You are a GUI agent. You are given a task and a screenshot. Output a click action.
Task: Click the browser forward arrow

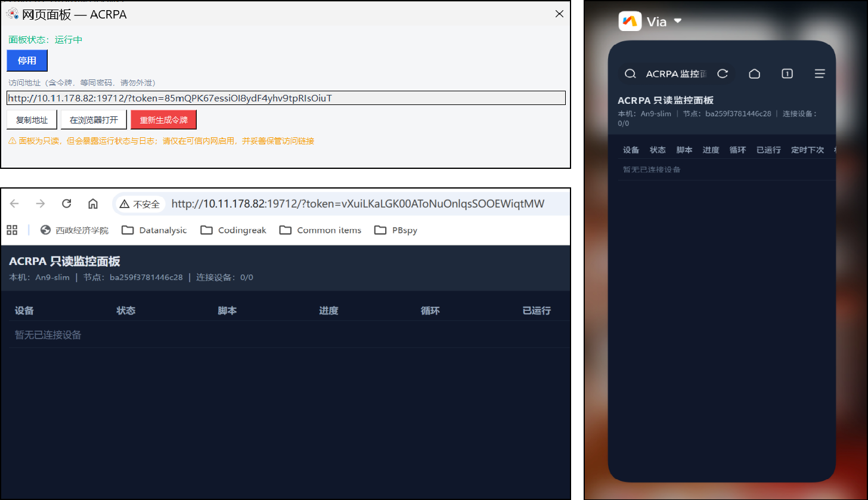(41, 204)
